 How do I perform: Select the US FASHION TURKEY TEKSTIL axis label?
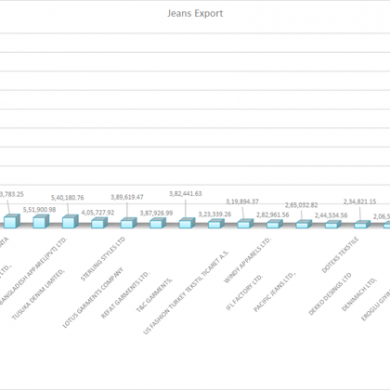(x=186, y=292)
